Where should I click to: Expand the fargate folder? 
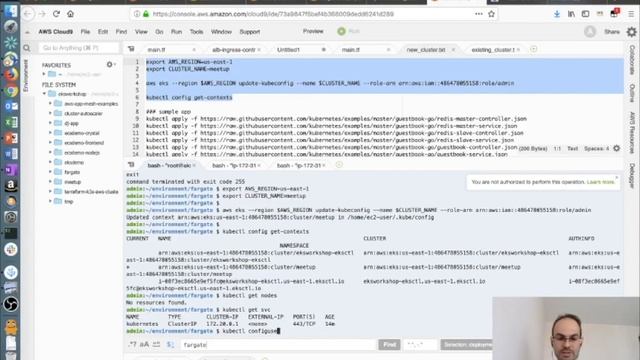point(50,172)
